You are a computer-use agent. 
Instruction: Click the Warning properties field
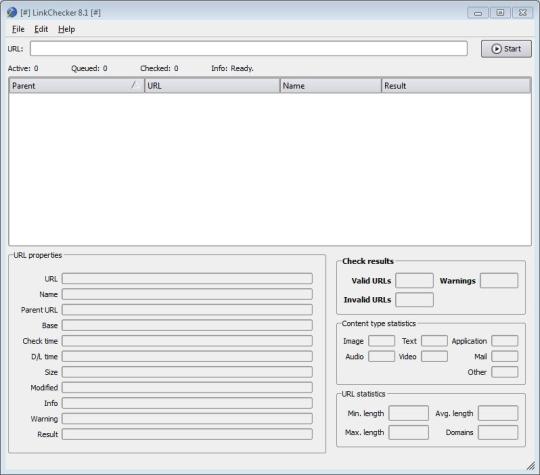tap(187, 419)
